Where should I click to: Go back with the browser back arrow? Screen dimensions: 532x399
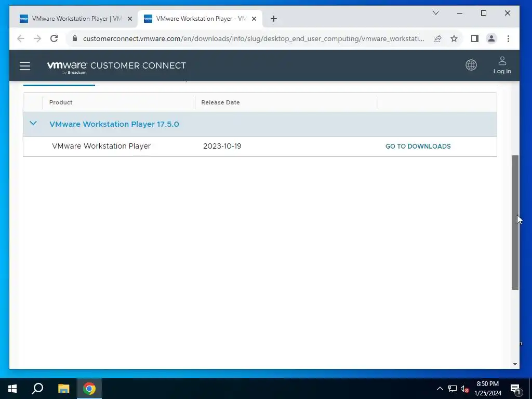pos(21,38)
